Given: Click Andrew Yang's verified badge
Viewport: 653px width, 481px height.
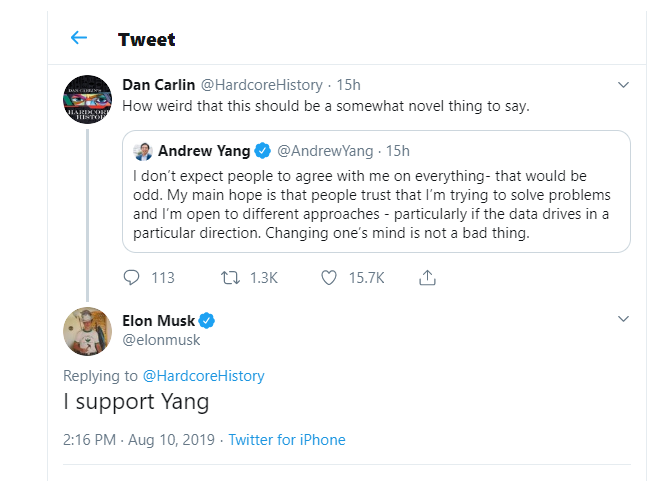Looking at the screenshot, I should [262, 151].
